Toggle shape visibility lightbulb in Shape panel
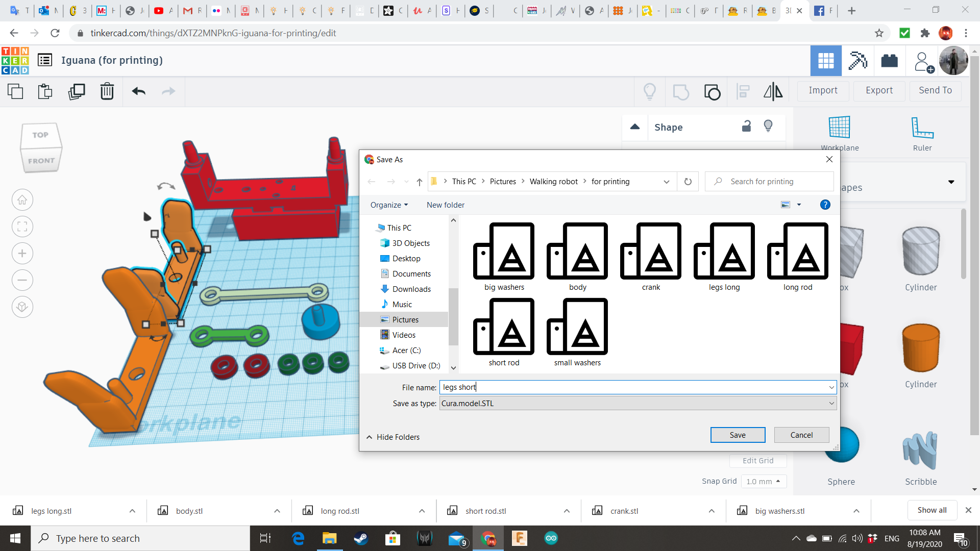 pyautogui.click(x=768, y=127)
